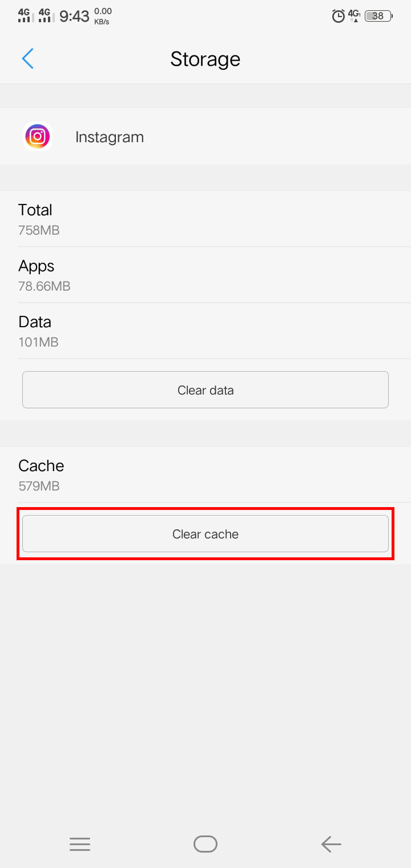
Task: Tap the Storage page title
Action: click(205, 59)
